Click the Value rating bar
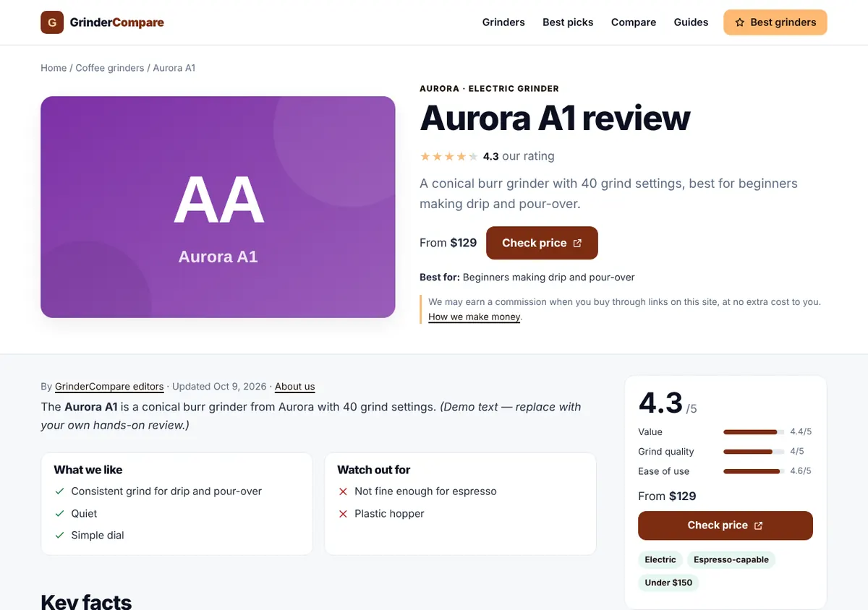The height and width of the screenshot is (610, 868). point(754,432)
